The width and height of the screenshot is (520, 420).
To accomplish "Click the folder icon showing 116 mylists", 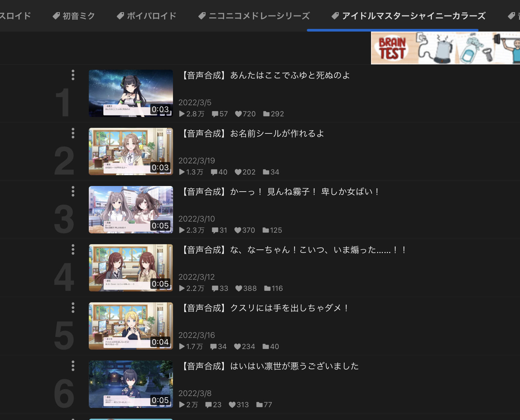I will tap(267, 288).
